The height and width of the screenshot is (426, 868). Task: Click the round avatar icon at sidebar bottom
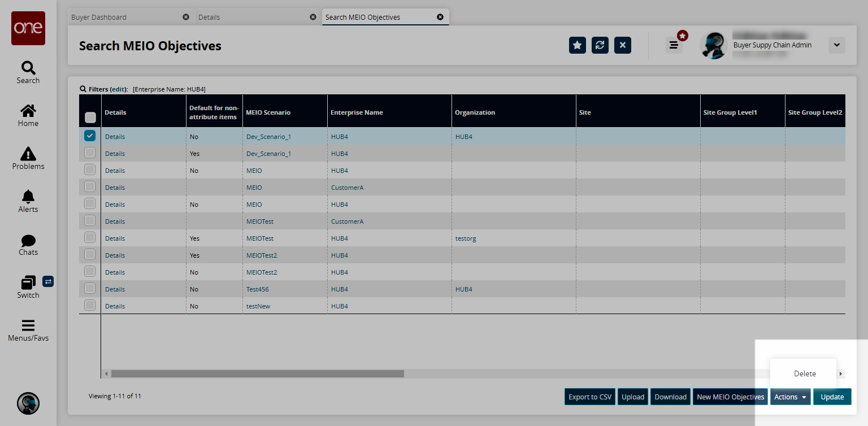coord(28,403)
